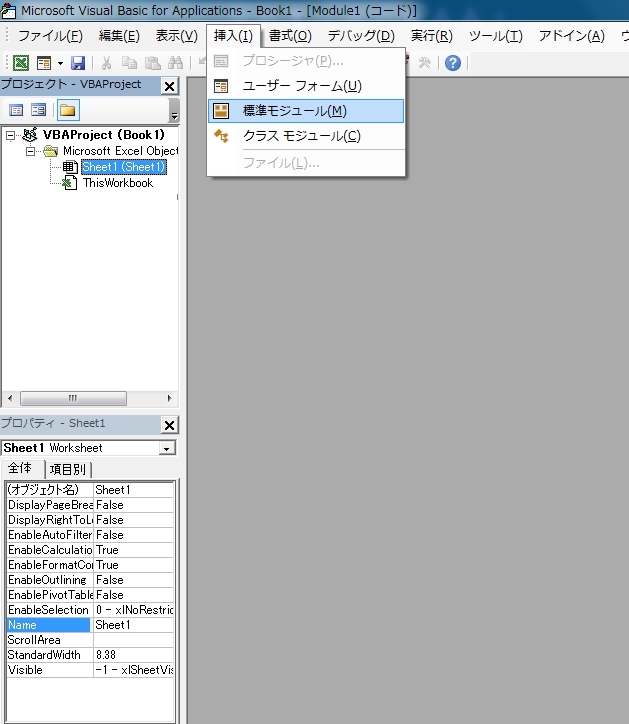
Task: Click the View Microsoft Excel toolbar icon
Action: pos(21,62)
